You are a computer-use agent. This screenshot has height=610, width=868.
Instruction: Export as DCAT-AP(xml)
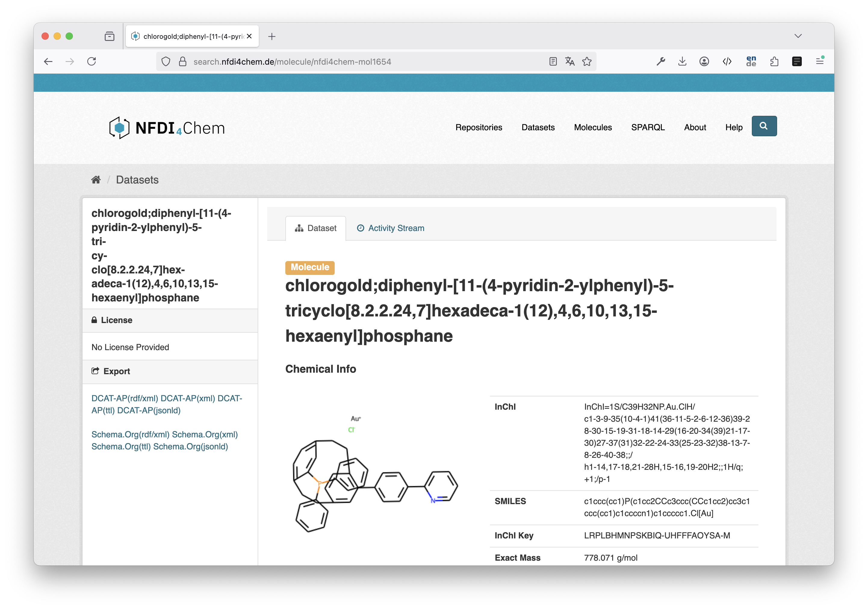click(x=188, y=398)
